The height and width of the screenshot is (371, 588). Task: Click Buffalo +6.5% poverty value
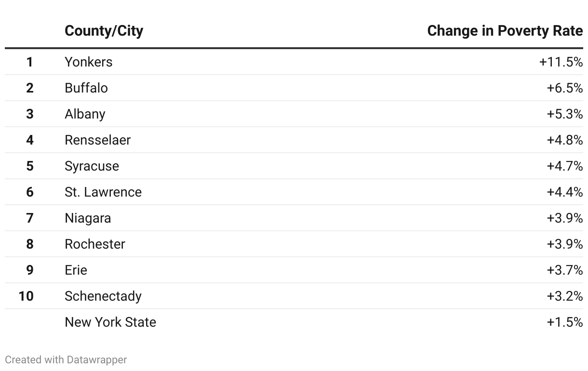(564, 88)
